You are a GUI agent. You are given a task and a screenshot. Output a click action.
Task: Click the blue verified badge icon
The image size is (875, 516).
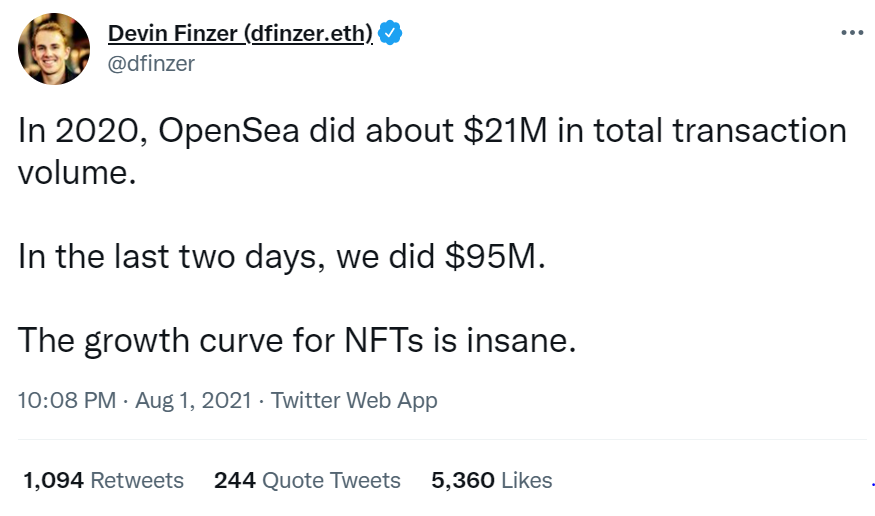tap(390, 33)
